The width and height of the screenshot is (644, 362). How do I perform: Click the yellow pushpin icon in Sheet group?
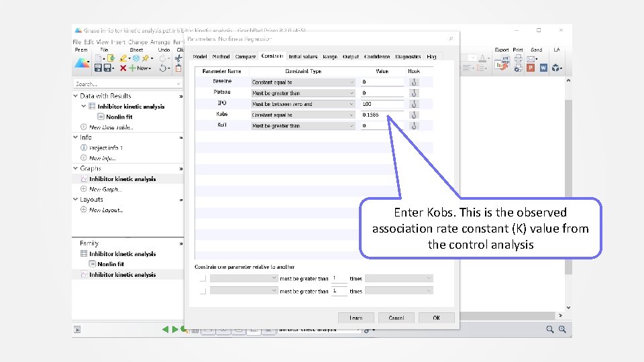[146, 58]
